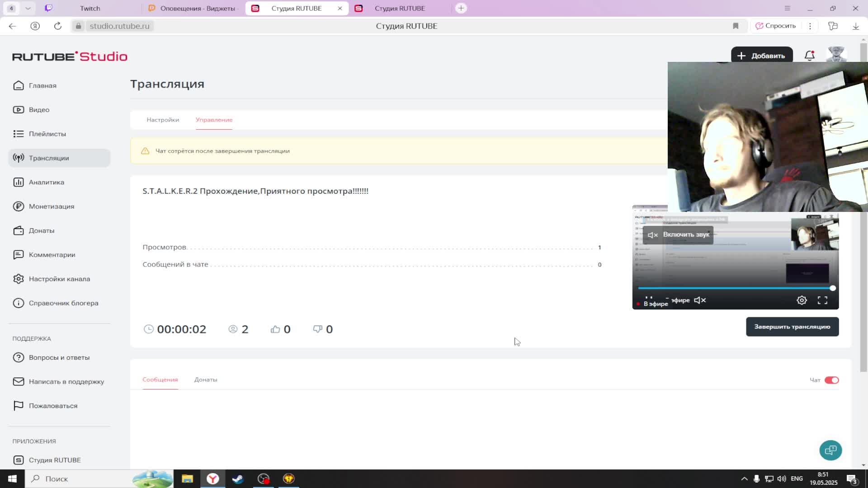
Task: Open the Windows notification center icon
Action: [x=852, y=479]
